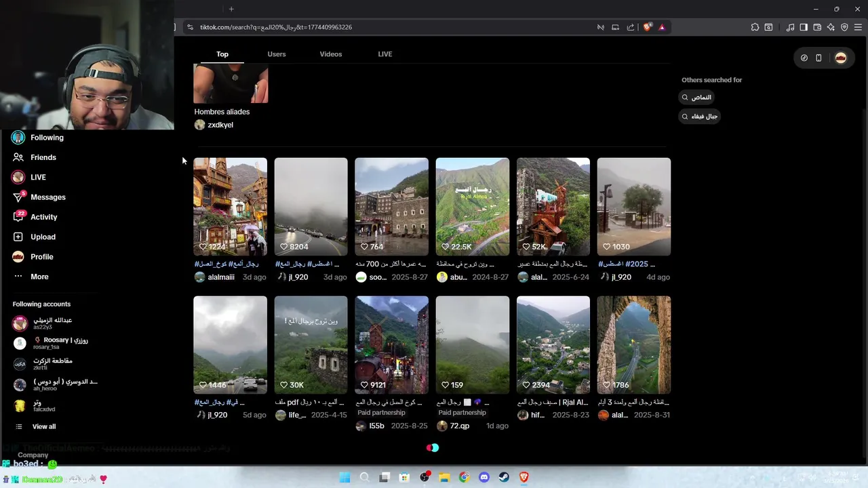The height and width of the screenshot is (488, 868).
Task: Open Discord from the taskbar
Action: (x=484, y=477)
